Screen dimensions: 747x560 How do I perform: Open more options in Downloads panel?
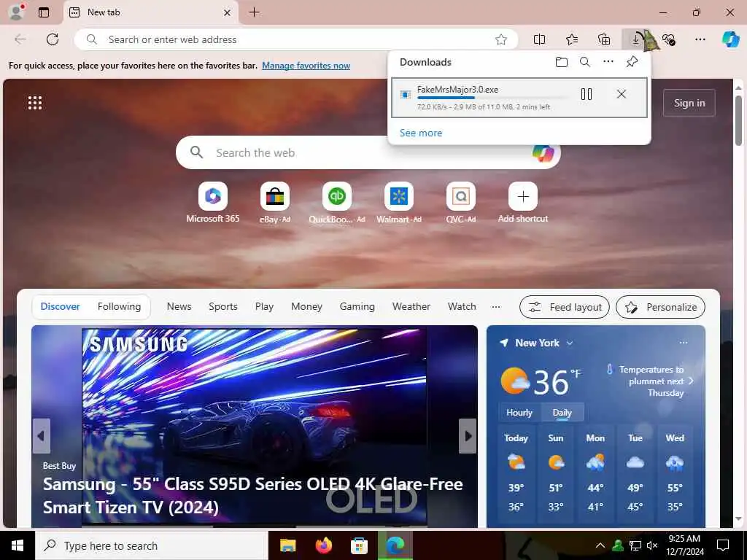608,61
